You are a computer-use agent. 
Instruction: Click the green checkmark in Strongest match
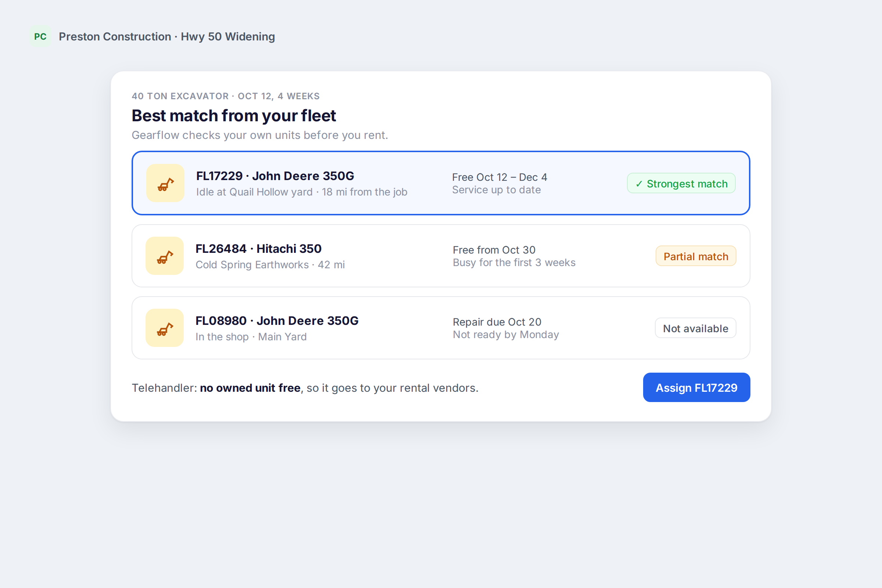(639, 184)
